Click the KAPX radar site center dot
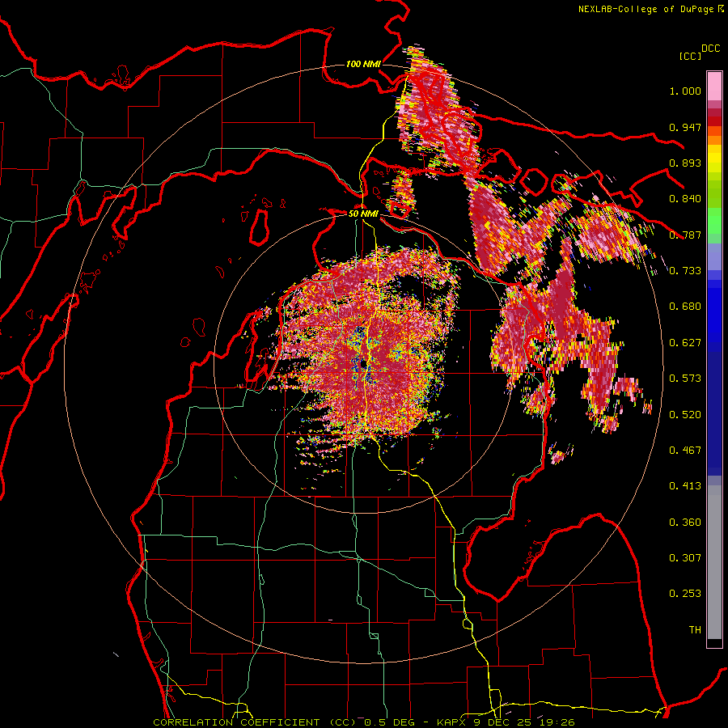 pos(363,364)
